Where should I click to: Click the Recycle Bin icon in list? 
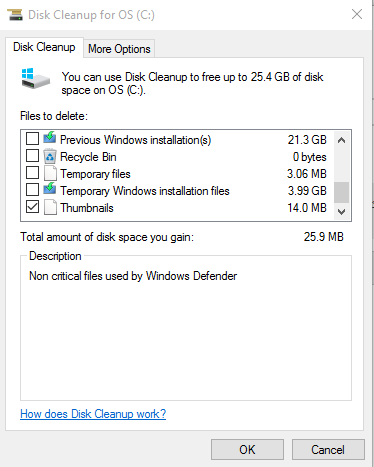coord(50,156)
